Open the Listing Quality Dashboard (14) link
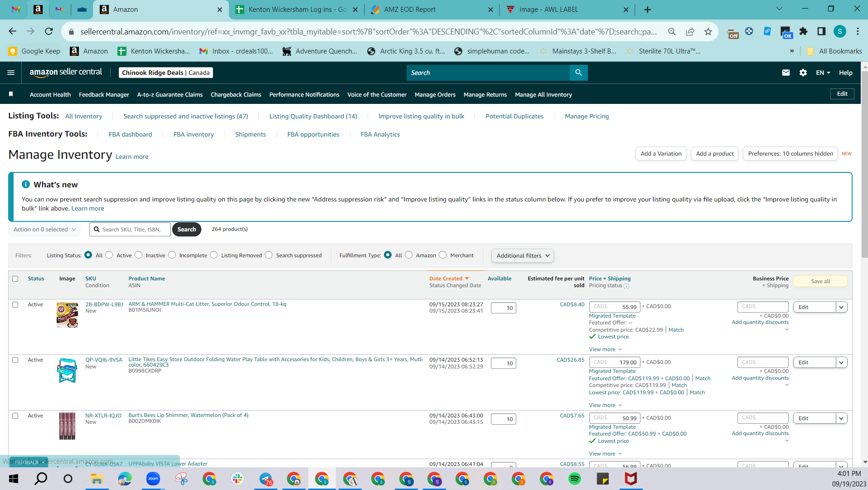 [313, 116]
